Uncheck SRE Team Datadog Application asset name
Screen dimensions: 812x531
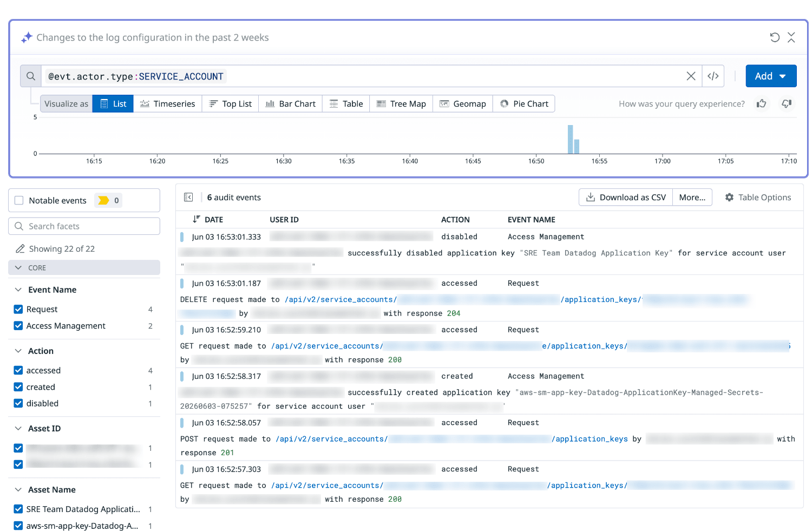pyautogui.click(x=18, y=509)
